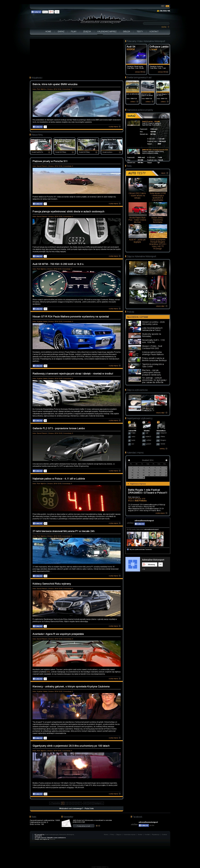Open the GARAŻ menu item
Image resolution: width=200 pixels, height=868 pixels.
[61, 31]
